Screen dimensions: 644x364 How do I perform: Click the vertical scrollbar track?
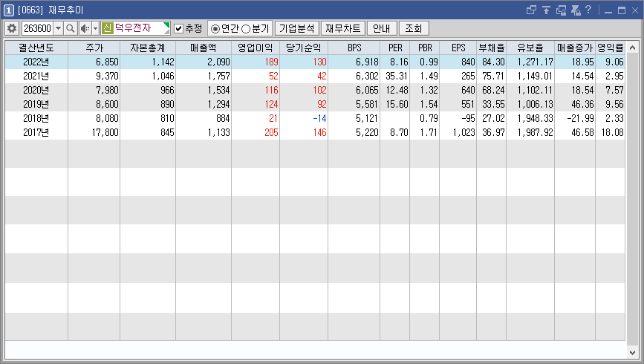pyautogui.click(x=632, y=199)
